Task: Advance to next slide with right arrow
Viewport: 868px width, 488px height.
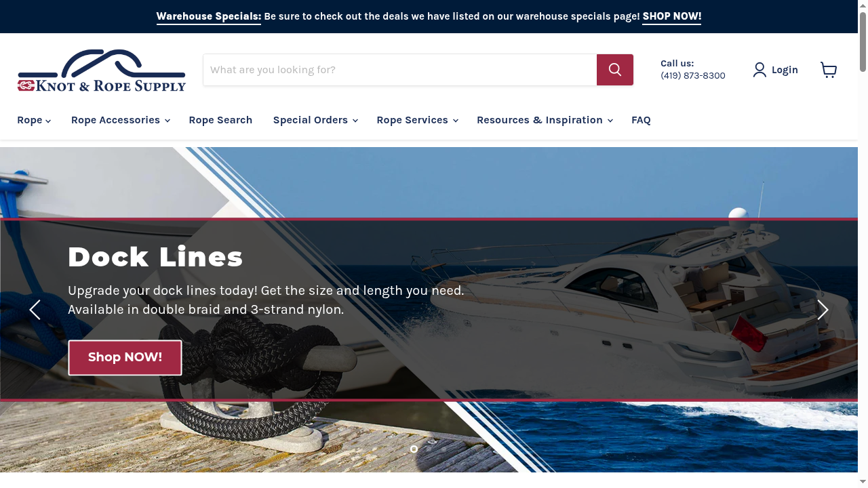Action: [823, 310]
